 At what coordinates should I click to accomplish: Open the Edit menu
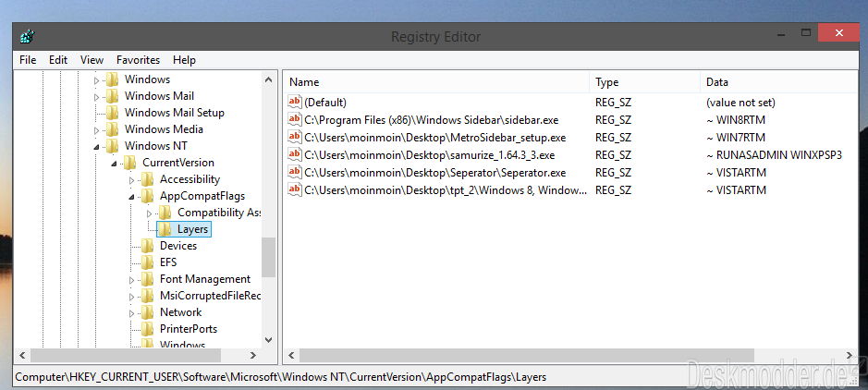(58, 60)
